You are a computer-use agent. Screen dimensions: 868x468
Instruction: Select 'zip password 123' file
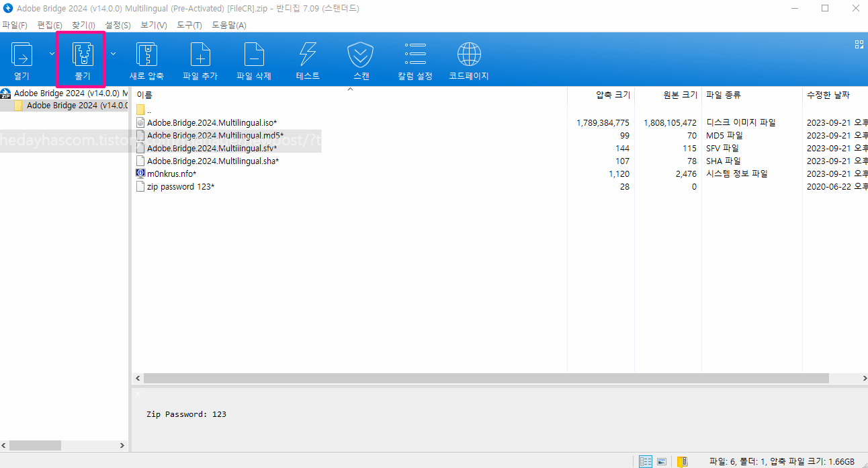[x=181, y=186]
